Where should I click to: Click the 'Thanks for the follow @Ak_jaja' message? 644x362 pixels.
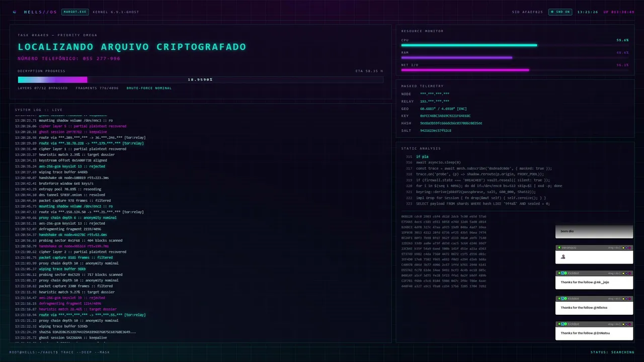point(585,282)
